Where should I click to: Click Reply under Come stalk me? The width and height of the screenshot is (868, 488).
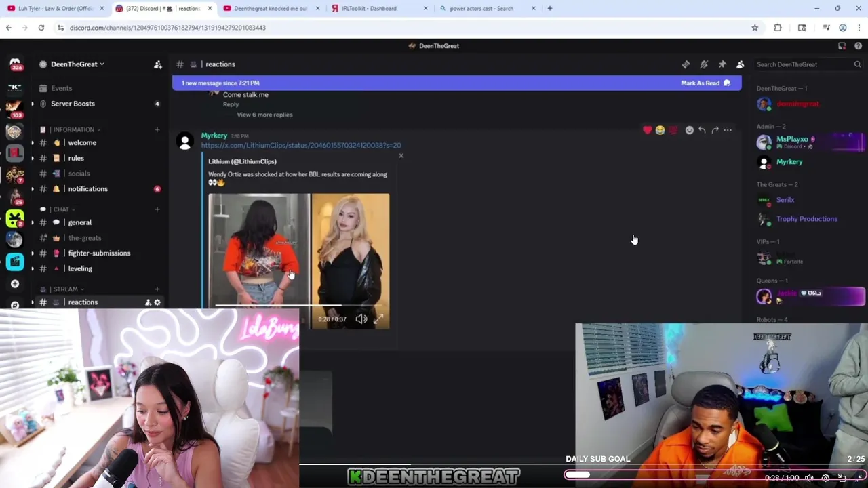click(x=231, y=104)
